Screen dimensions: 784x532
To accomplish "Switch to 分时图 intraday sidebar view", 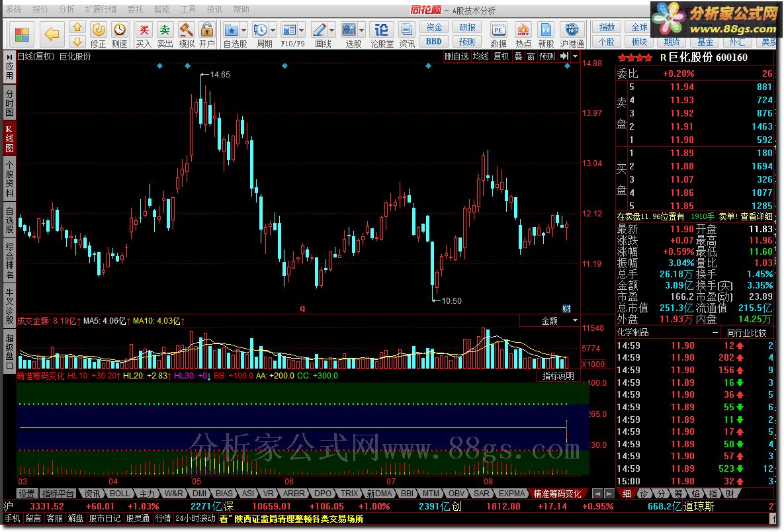I will click(9, 103).
